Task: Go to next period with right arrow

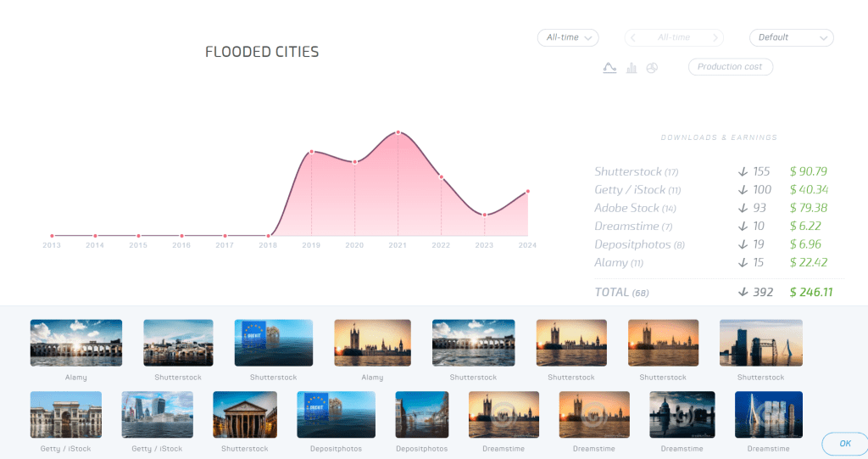Action: pyautogui.click(x=716, y=37)
